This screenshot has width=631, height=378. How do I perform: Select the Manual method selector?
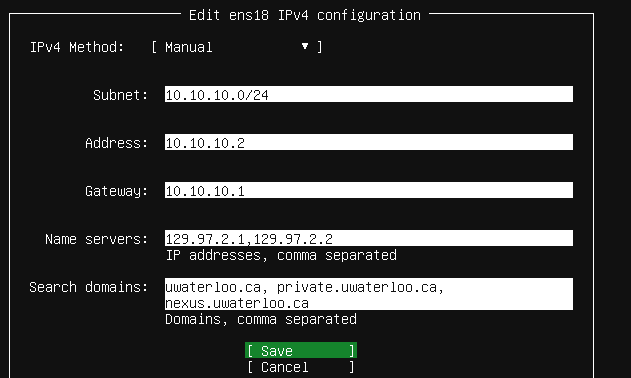click(x=237, y=47)
